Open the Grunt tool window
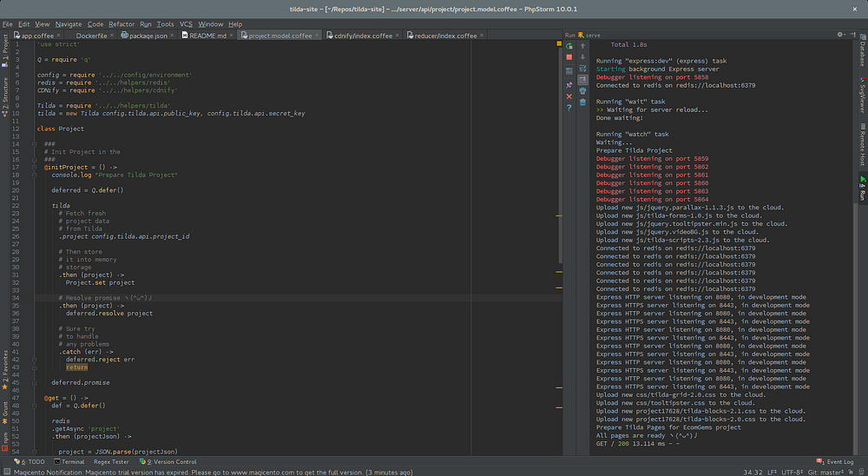 pos(5,413)
